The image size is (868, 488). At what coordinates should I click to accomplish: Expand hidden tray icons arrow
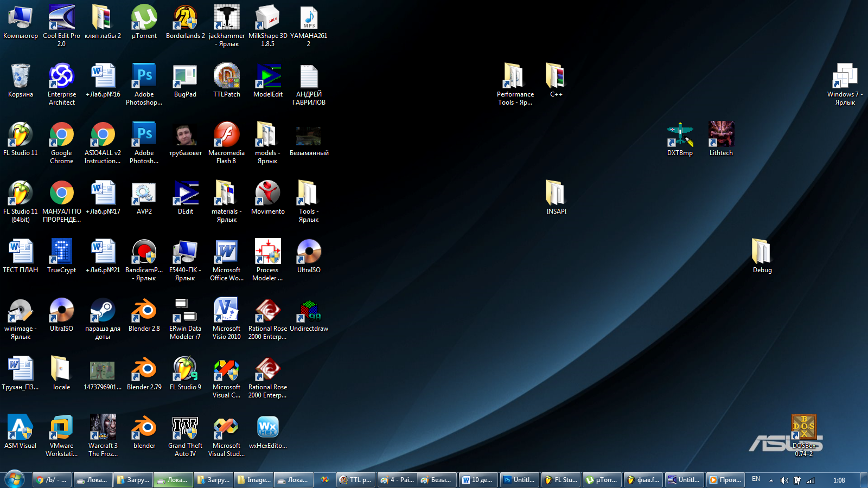point(771,480)
